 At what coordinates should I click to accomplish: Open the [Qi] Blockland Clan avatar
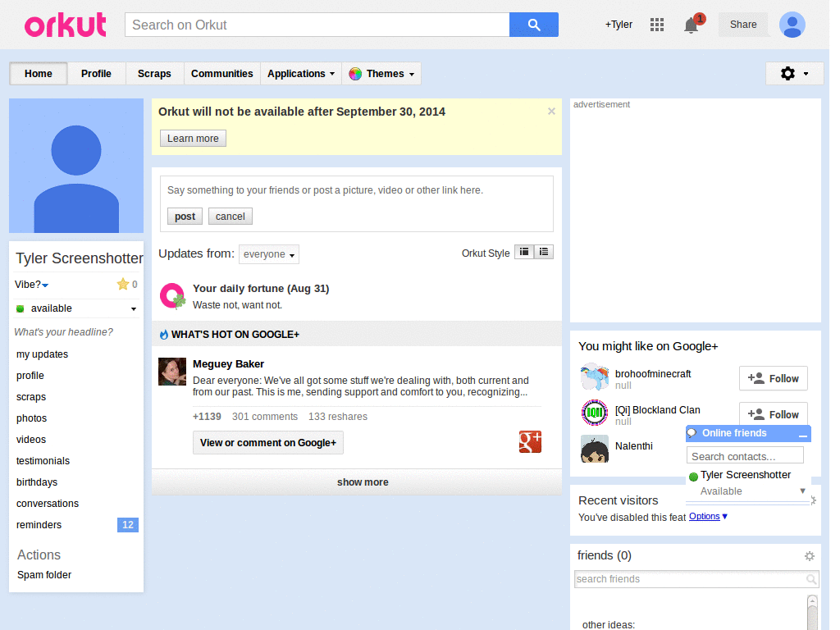point(595,413)
